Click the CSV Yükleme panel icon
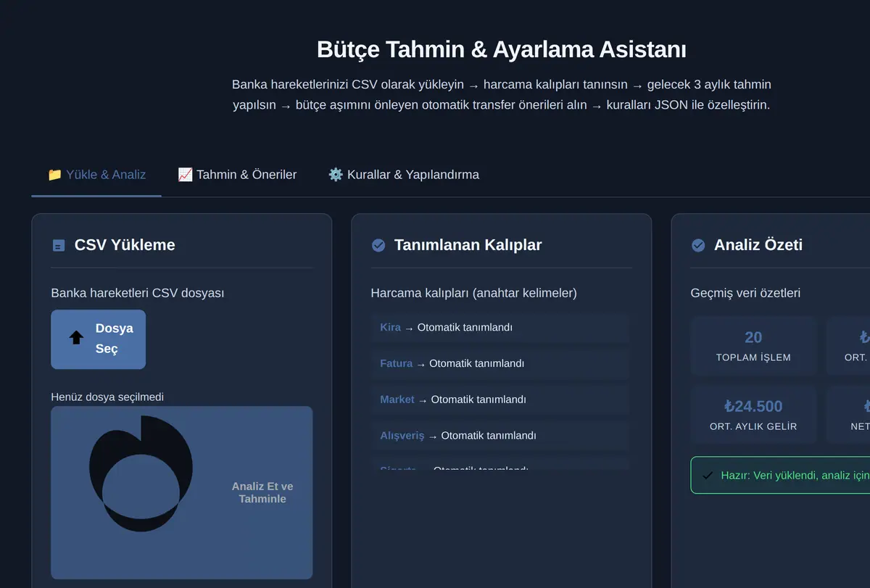The width and height of the screenshot is (870, 588). [x=59, y=246]
